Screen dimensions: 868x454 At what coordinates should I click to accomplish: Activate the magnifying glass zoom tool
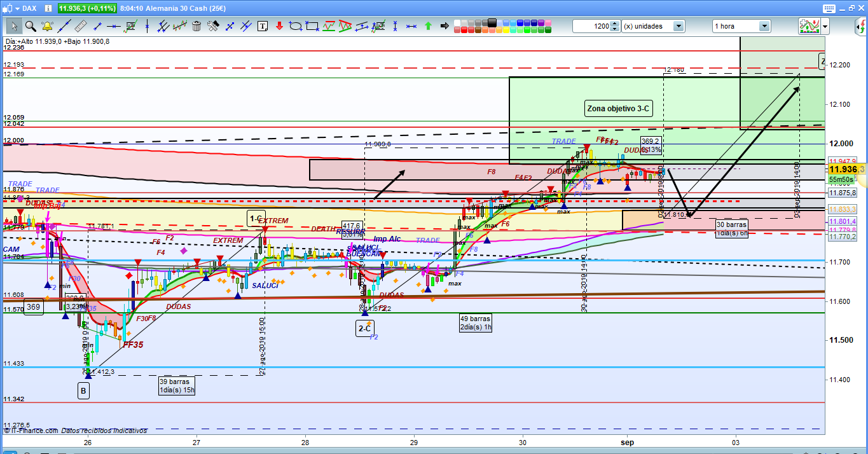pyautogui.click(x=30, y=26)
